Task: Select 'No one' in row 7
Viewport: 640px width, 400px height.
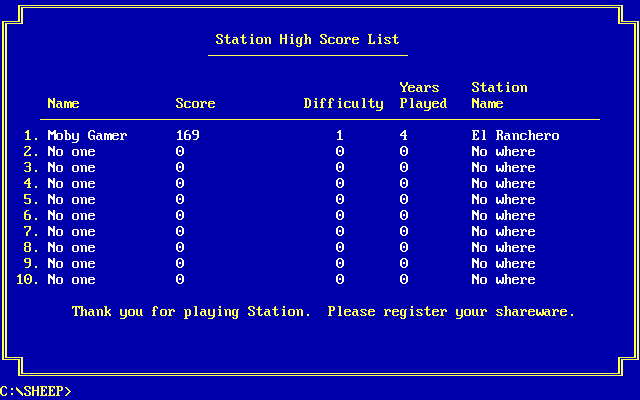Action: [x=71, y=231]
